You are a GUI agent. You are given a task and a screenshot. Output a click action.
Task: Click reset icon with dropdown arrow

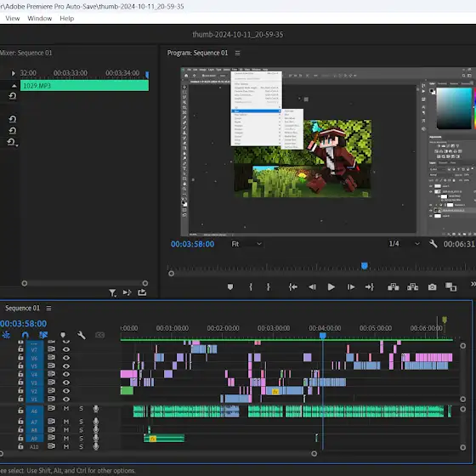[x=12, y=142]
